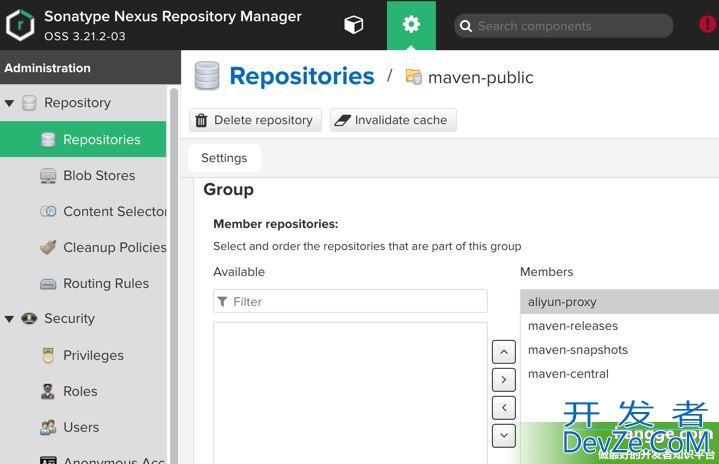This screenshot has height=464, width=719.
Task: Open Anonymous Access in sidebar
Action: [x=114, y=460]
